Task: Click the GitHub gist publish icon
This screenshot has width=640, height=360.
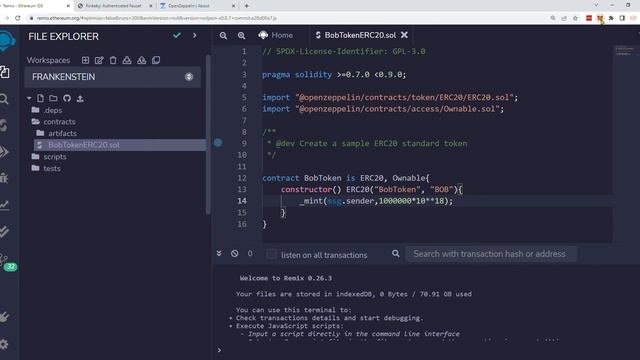Action: coord(67,98)
